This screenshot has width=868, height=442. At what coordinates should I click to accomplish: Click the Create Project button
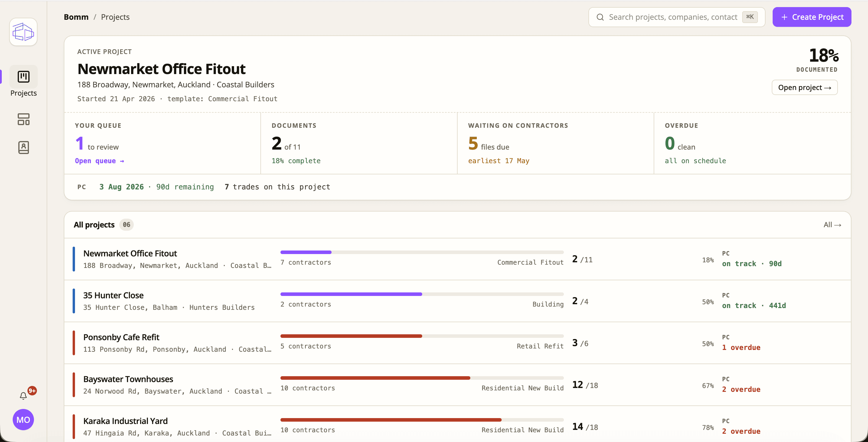pos(812,17)
